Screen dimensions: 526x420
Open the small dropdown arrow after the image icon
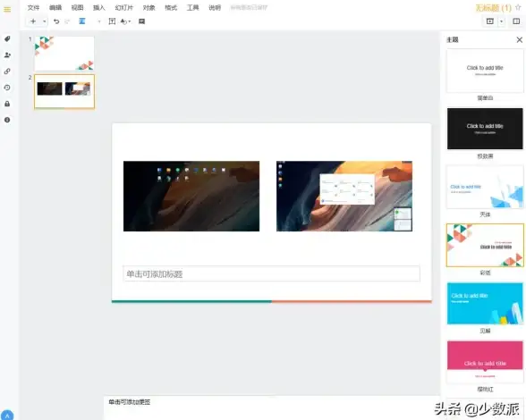tap(99, 21)
